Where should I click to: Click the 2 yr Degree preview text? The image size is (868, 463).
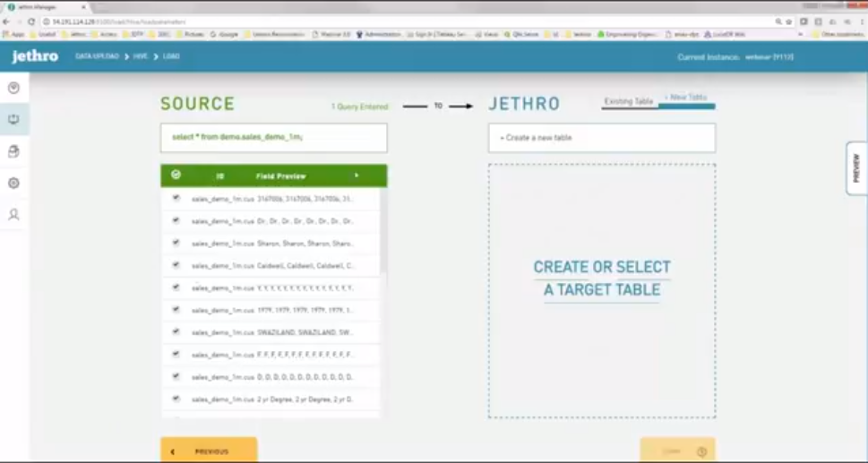click(305, 399)
